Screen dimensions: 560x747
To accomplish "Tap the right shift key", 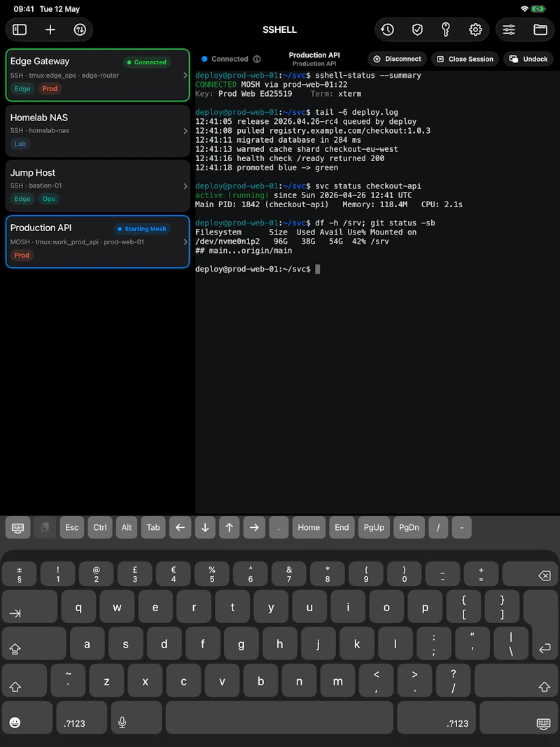I will tap(516, 680).
